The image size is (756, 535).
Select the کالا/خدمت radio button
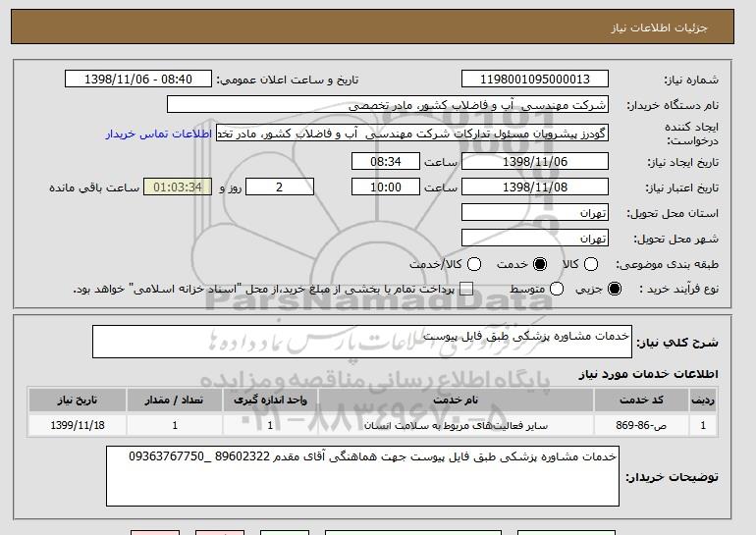click(474, 264)
